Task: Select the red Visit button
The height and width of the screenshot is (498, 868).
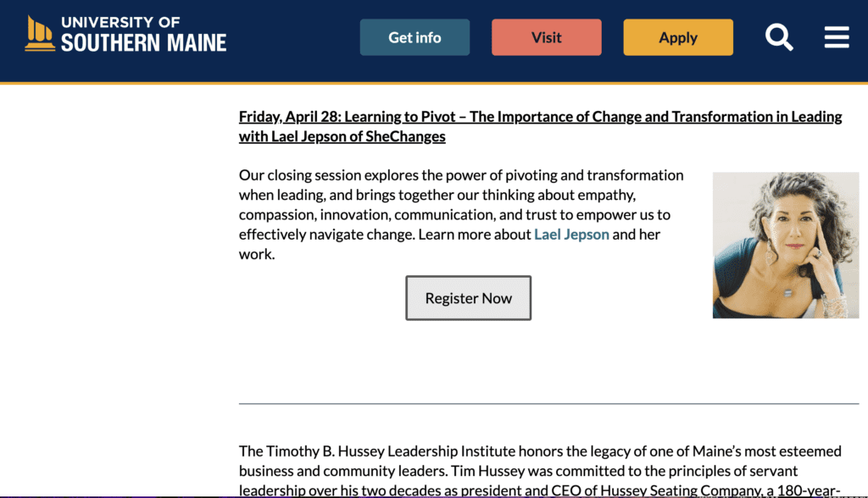Action: (x=547, y=37)
